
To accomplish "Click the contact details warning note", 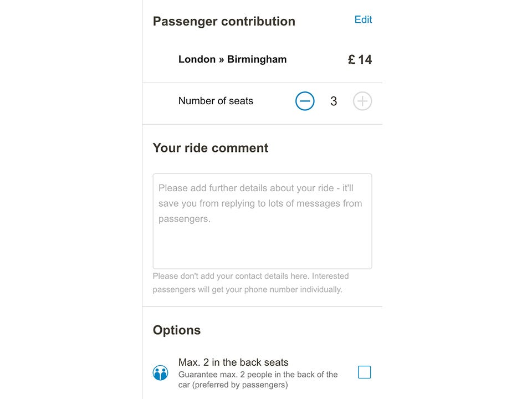I will (x=250, y=276).
